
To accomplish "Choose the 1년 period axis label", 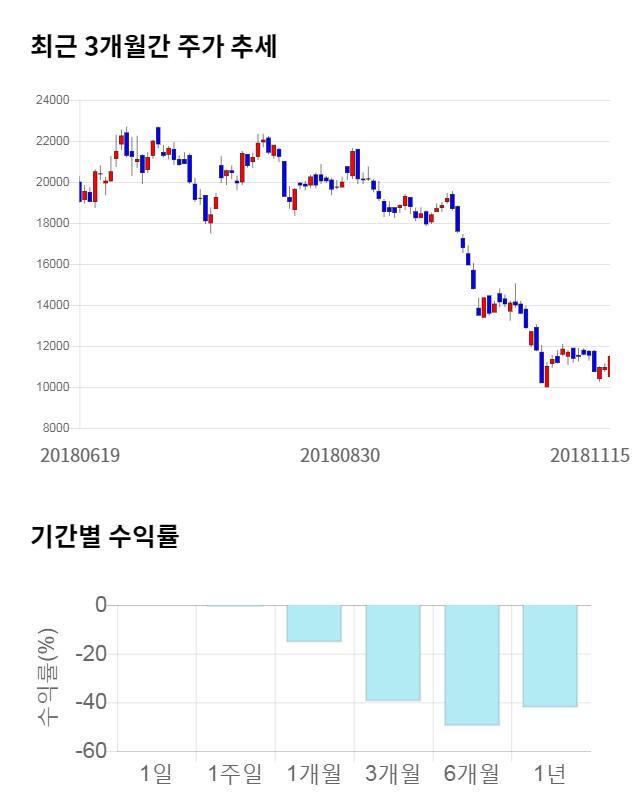I will click(550, 773).
